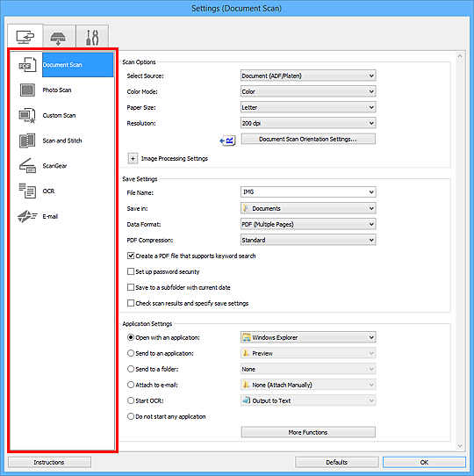Click the OK button
Image resolution: width=474 pixels, height=476 pixels.
pos(424,462)
